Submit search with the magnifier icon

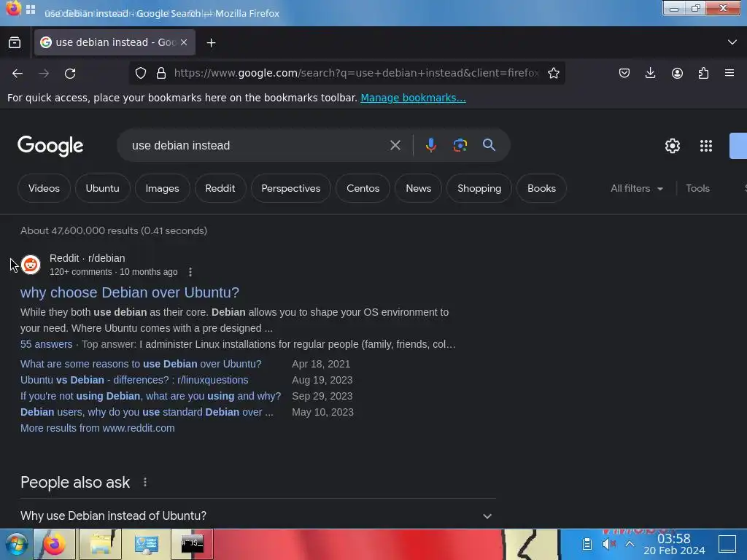pyautogui.click(x=489, y=145)
